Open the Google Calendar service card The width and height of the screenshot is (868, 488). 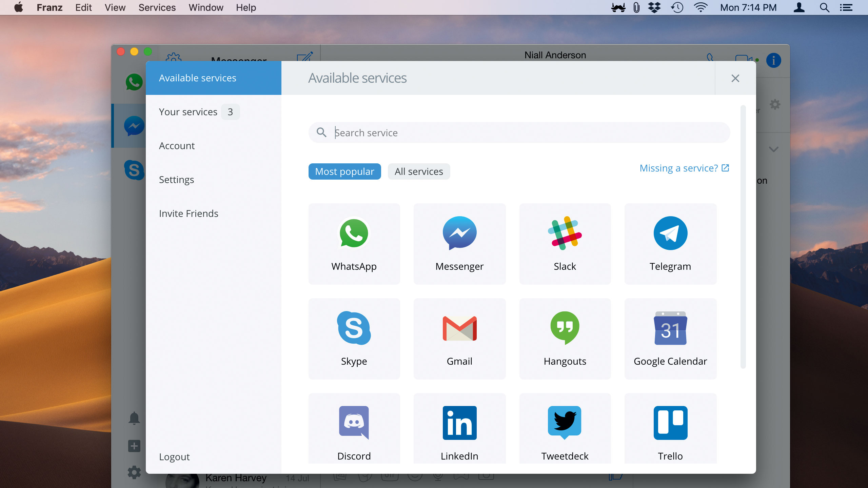670,339
